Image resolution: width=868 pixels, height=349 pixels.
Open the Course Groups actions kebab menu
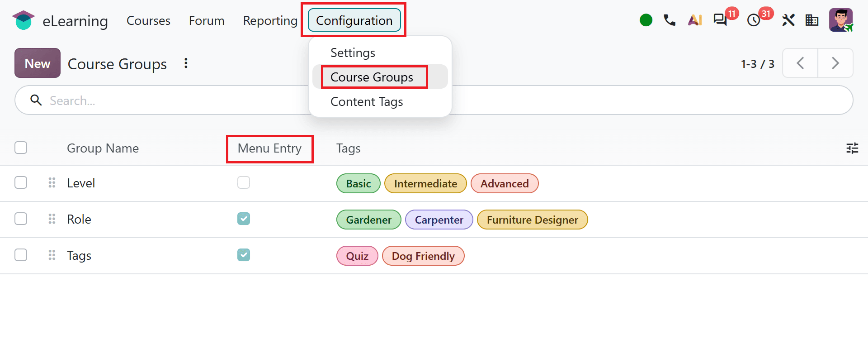tap(186, 63)
